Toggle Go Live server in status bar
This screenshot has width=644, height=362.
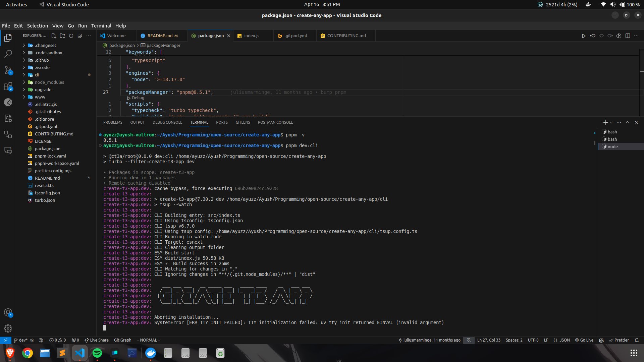[x=584, y=340]
